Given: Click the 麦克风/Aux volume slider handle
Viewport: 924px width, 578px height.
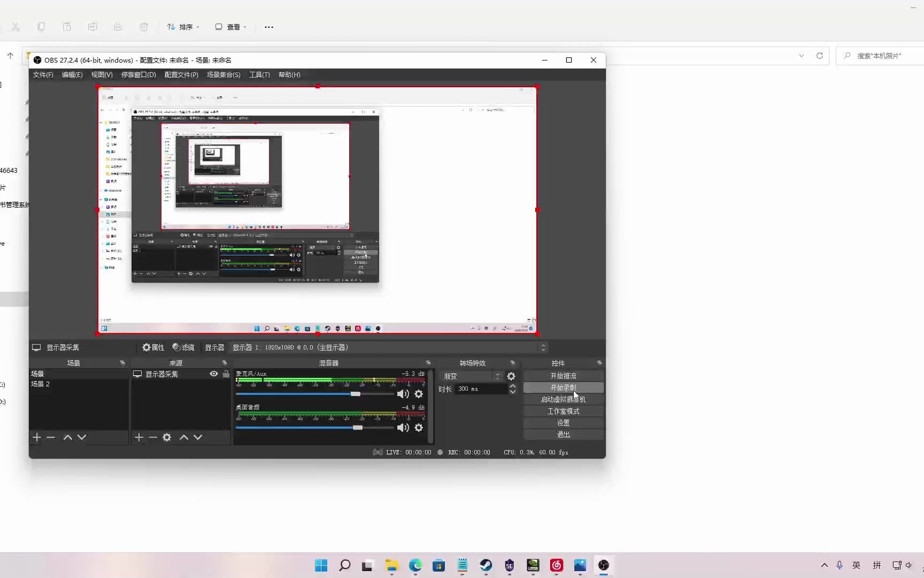Looking at the screenshot, I should click(x=356, y=394).
